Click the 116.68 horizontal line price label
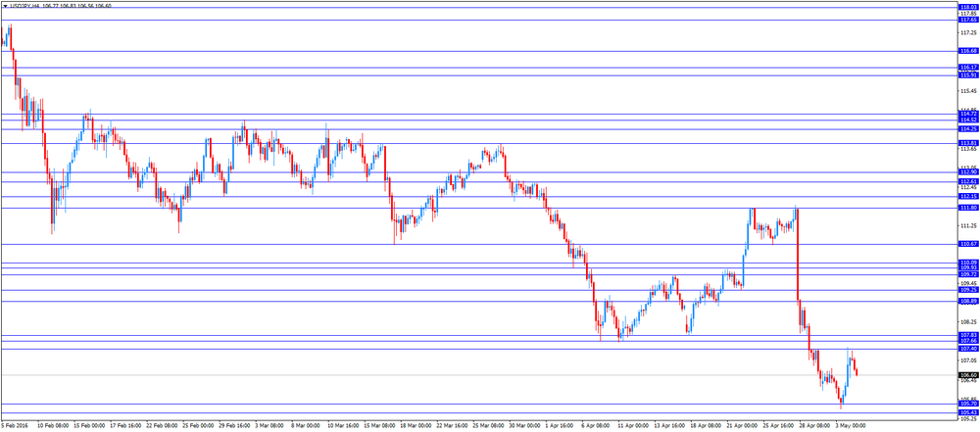 click(x=968, y=51)
